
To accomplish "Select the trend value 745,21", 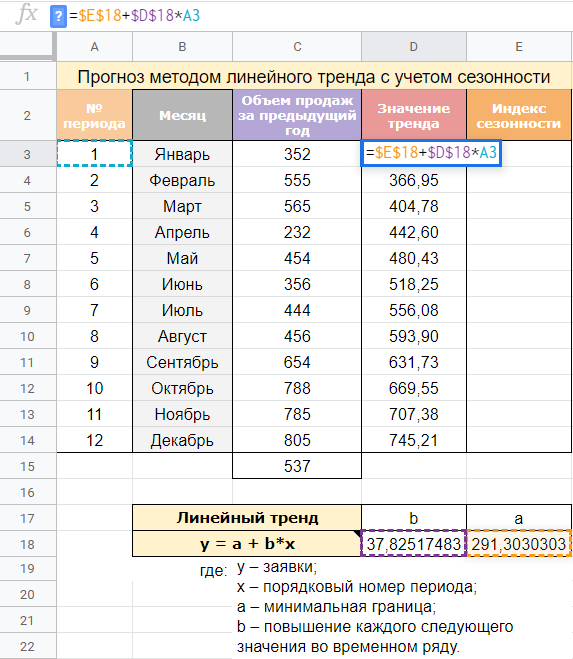I will coord(414,440).
